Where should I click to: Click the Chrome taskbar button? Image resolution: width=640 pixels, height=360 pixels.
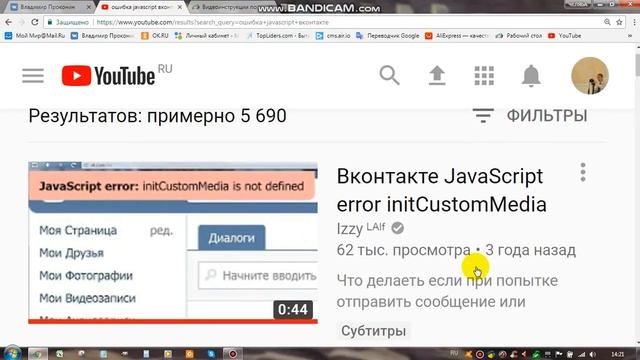[37, 353]
